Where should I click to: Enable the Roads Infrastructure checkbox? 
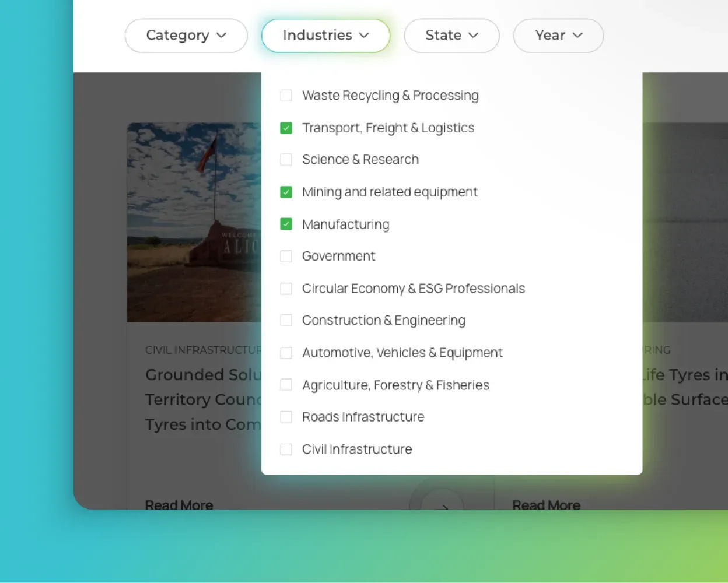[286, 417]
